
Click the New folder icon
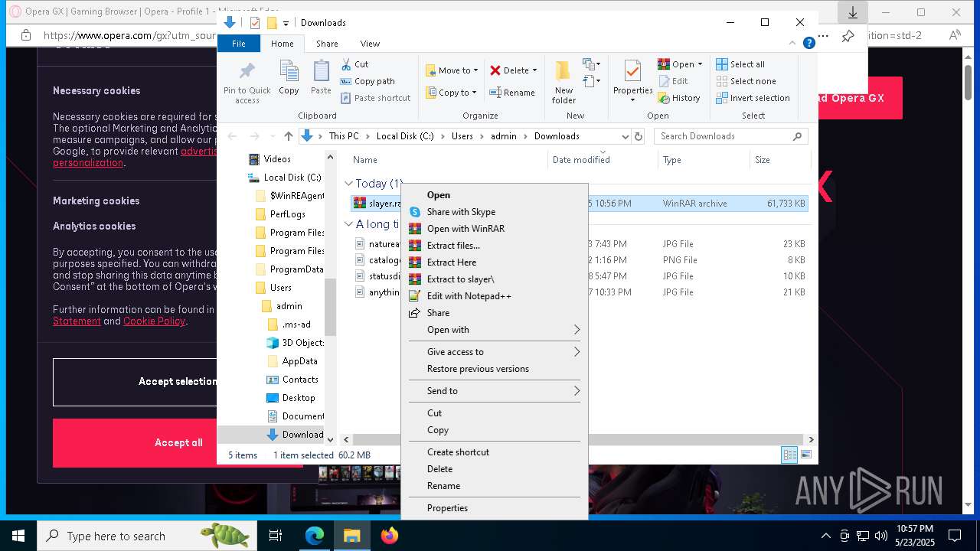[563, 82]
